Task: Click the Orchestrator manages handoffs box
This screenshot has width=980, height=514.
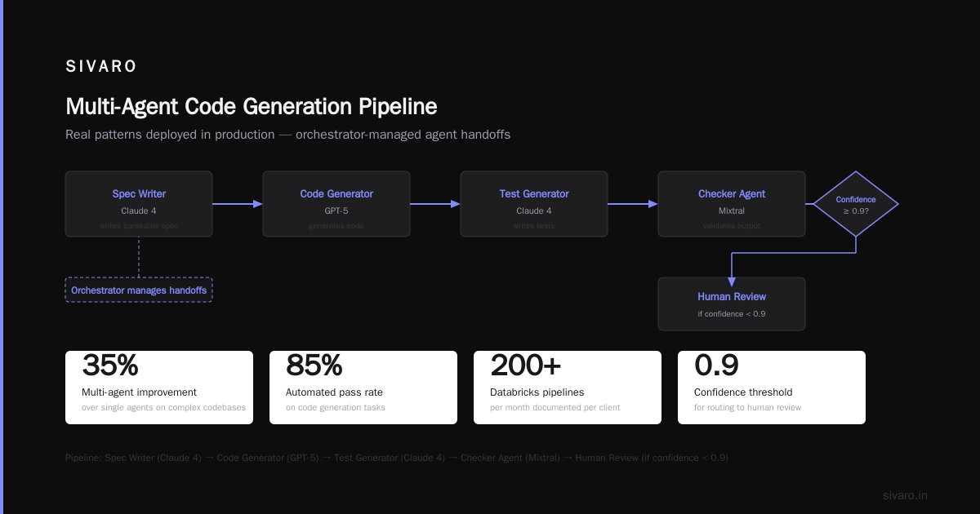Action: (139, 290)
